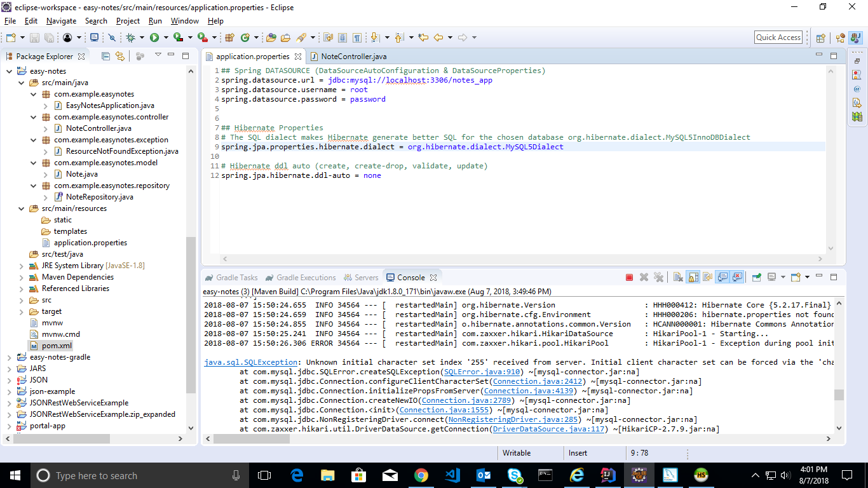The image size is (868, 488).
Task: Toggle Scroll Lock in Console
Action: [x=693, y=277]
